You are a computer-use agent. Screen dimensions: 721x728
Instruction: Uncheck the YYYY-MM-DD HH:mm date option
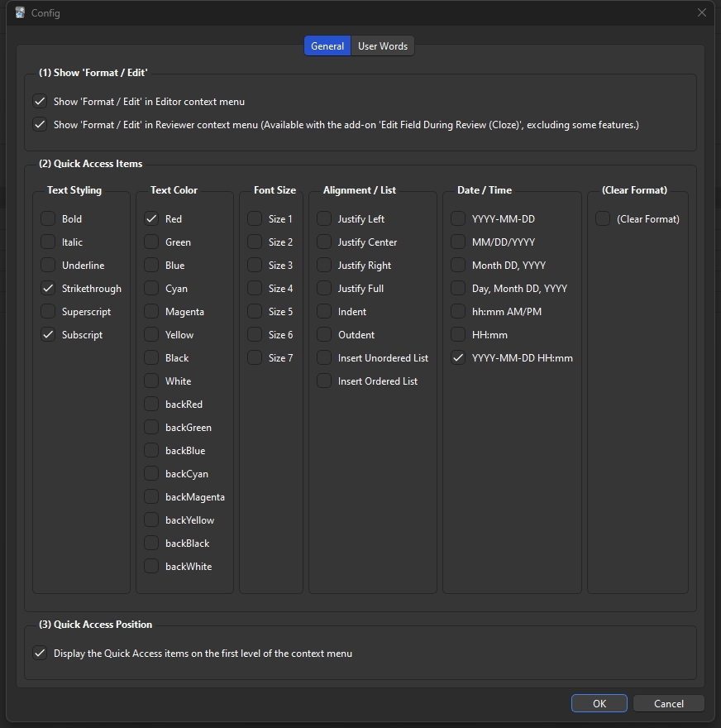click(459, 358)
